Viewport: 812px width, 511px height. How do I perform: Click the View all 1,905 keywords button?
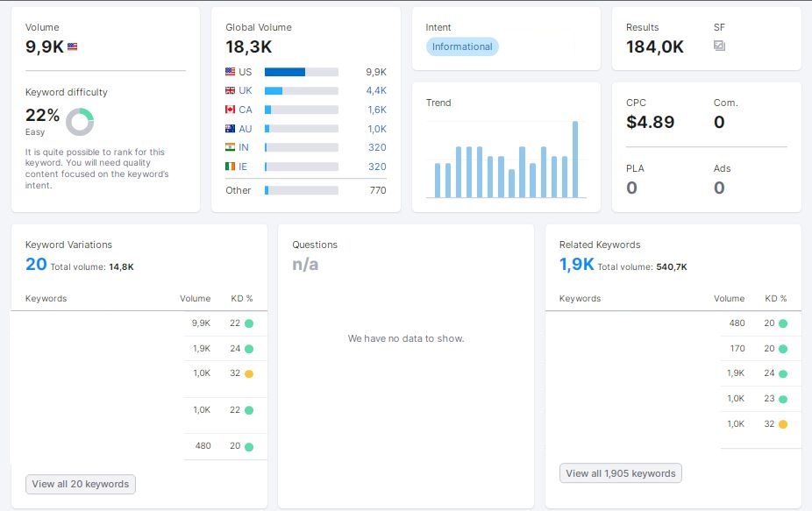[x=620, y=473]
